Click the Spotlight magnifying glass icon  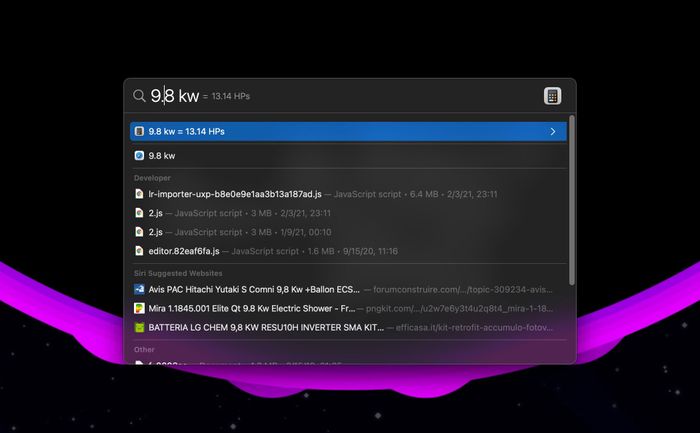tap(139, 96)
